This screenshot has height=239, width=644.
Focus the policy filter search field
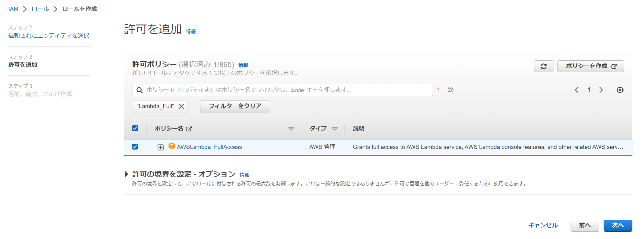click(x=282, y=90)
